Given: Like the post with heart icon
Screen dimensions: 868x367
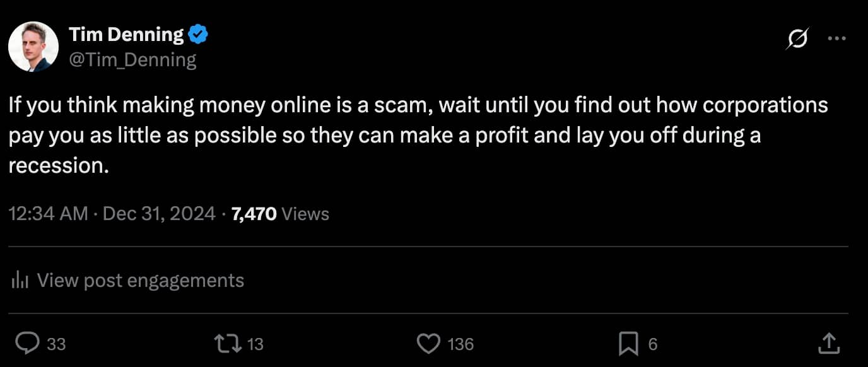Looking at the screenshot, I should pos(429,343).
